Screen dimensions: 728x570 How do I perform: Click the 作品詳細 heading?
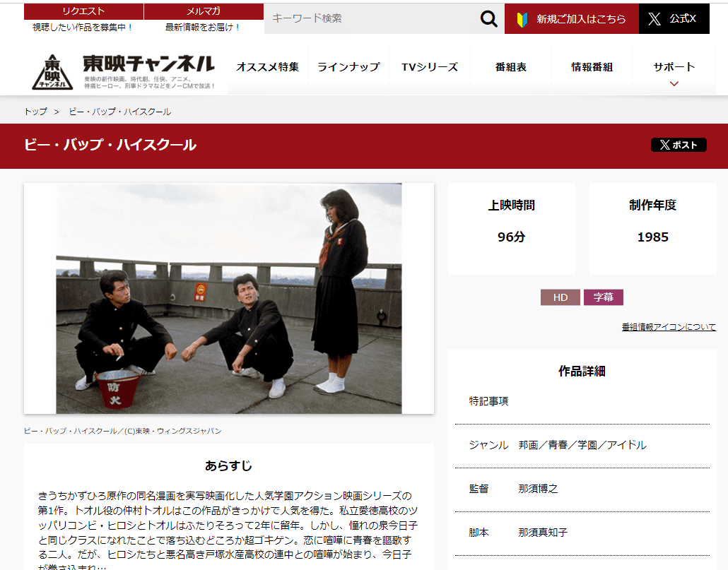point(582,371)
